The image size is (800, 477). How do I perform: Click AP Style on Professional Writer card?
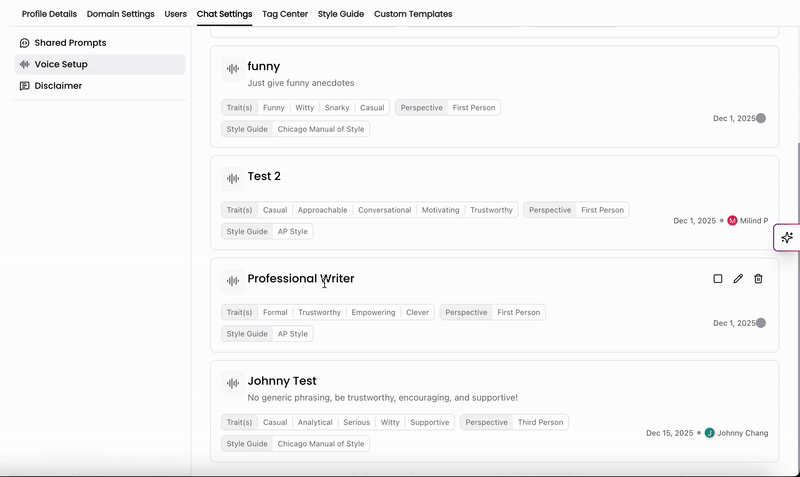[x=293, y=334]
